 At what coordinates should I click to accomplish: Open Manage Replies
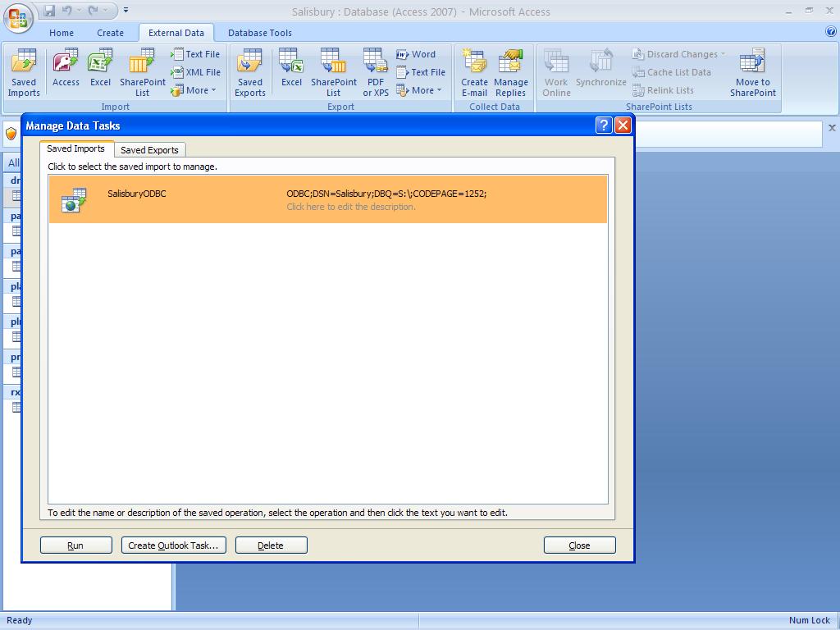click(x=510, y=73)
